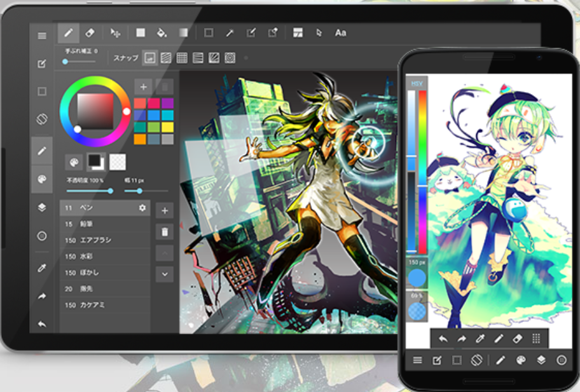This screenshot has width=580, height=392.
Task: Open settings gear for the ペン brush
Action: pyautogui.click(x=142, y=208)
